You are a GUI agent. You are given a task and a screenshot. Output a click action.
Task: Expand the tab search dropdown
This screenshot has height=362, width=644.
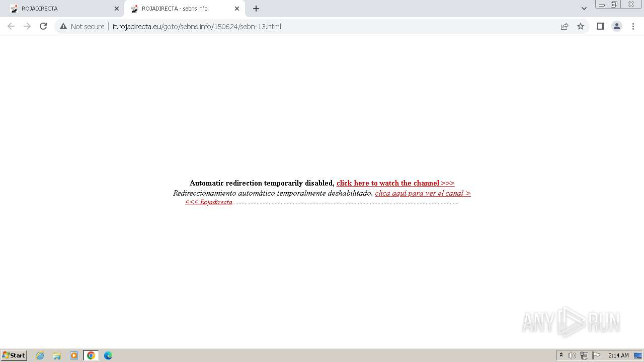click(x=584, y=9)
